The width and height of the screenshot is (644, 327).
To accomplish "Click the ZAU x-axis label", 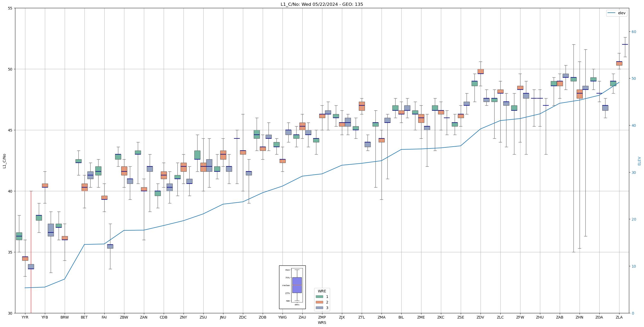I will tap(302, 317).
